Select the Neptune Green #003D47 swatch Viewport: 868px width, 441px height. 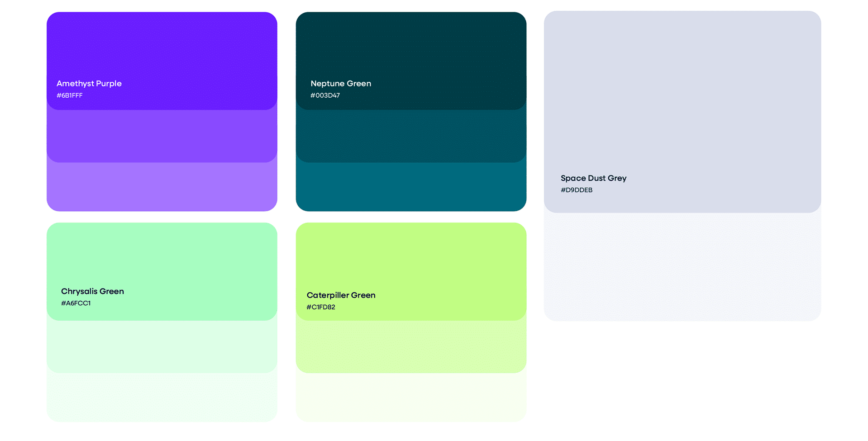point(411,61)
